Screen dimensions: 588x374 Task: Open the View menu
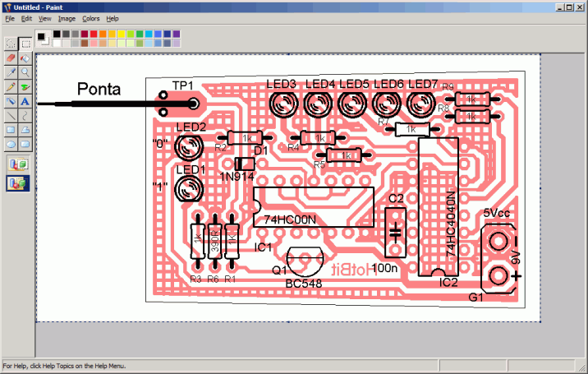click(44, 18)
